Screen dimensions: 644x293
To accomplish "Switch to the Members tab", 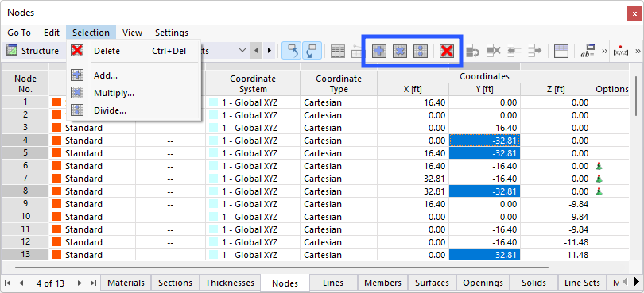I will tap(382, 283).
